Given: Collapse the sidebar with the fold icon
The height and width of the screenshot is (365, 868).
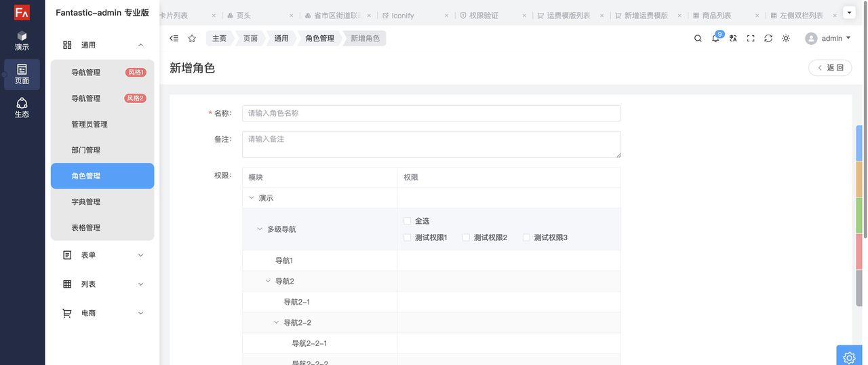Looking at the screenshot, I should click(x=174, y=39).
